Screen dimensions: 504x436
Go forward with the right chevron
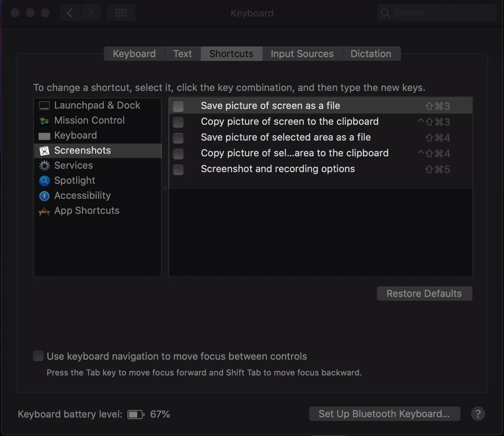(90, 13)
